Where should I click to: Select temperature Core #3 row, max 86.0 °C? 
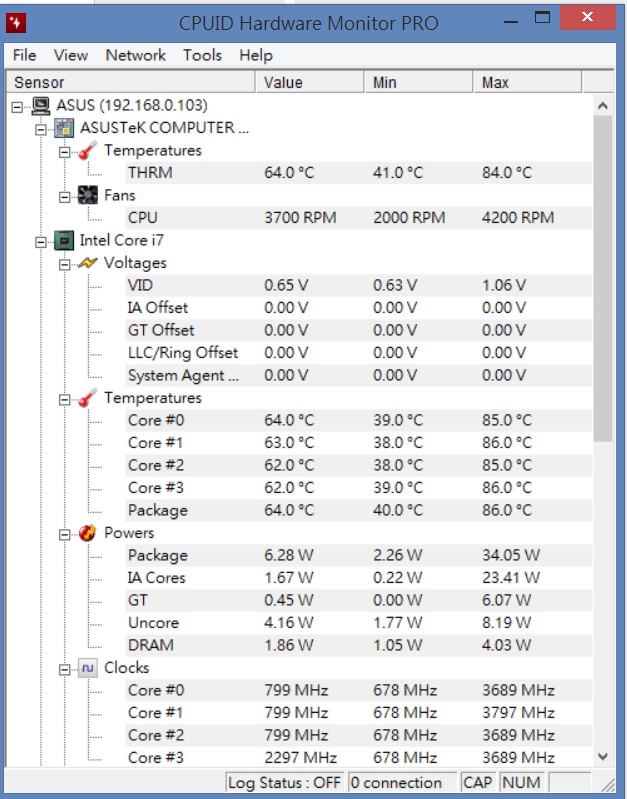pos(359,488)
